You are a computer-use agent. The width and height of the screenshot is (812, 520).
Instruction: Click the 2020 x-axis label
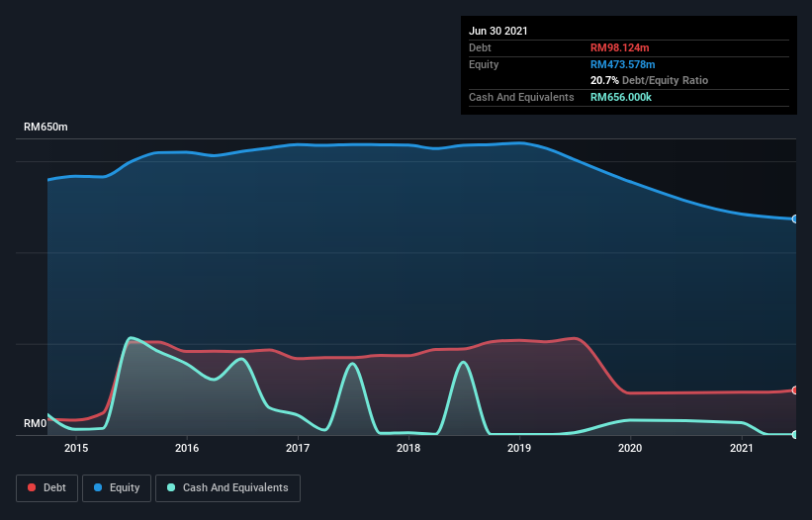point(630,448)
